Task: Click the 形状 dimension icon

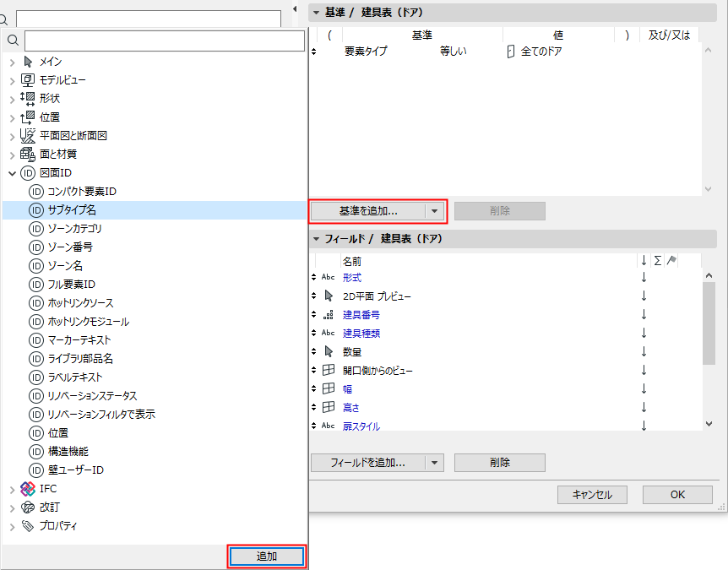Action: [x=27, y=99]
